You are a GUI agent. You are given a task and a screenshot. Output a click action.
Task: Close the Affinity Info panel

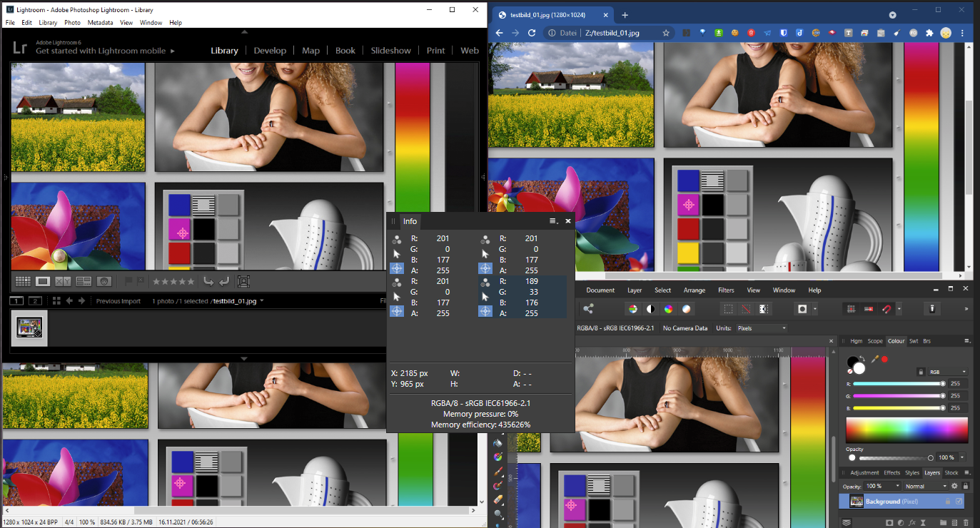click(x=568, y=221)
